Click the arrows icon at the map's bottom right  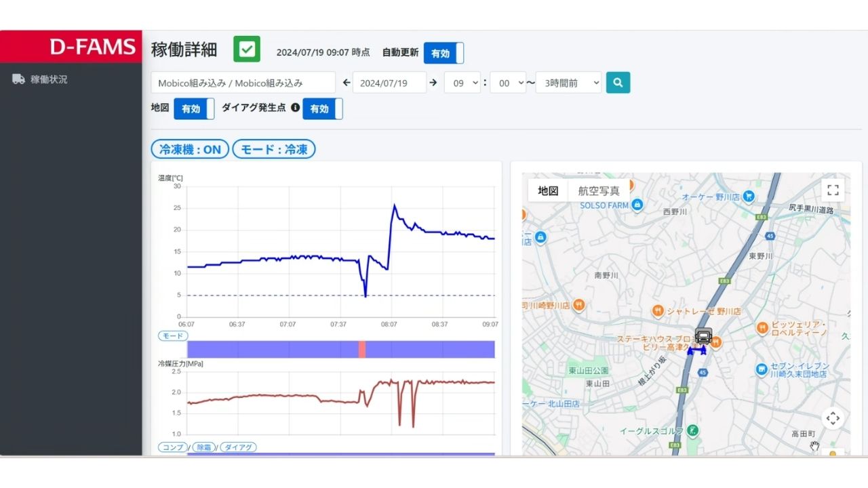833,418
